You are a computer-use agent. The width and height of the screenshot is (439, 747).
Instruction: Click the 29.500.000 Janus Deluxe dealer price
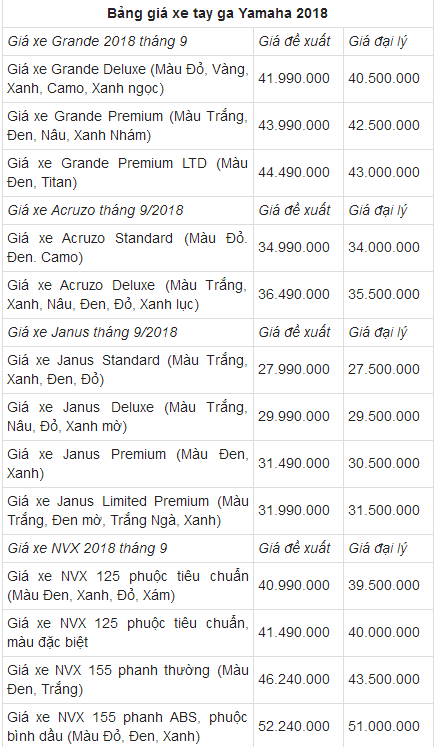click(x=384, y=416)
